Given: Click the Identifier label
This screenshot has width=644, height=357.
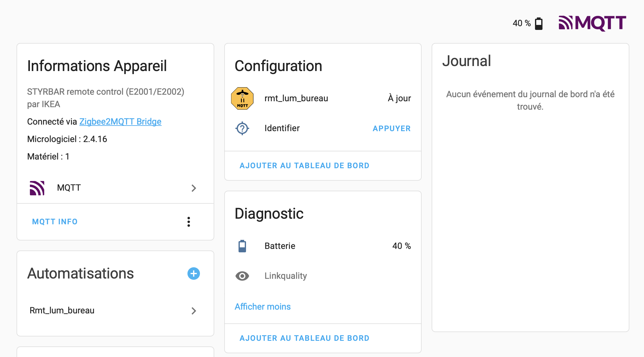Looking at the screenshot, I should [x=282, y=128].
